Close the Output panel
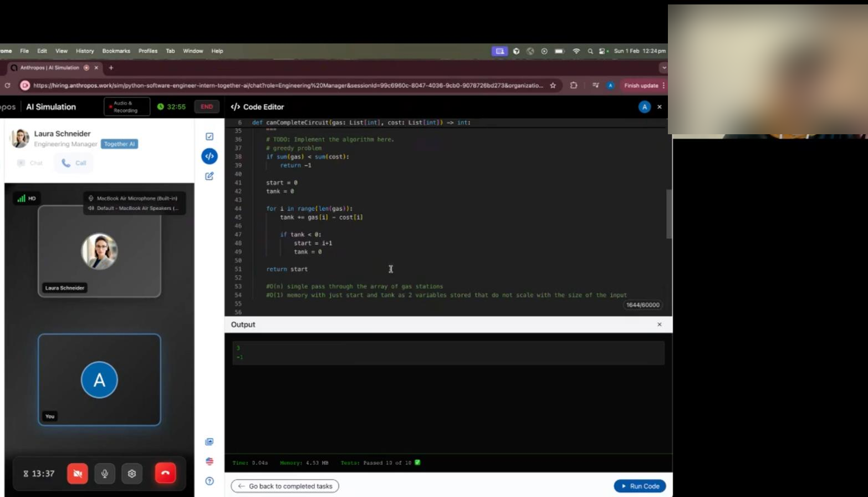868x497 pixels. tap(660, 324)
